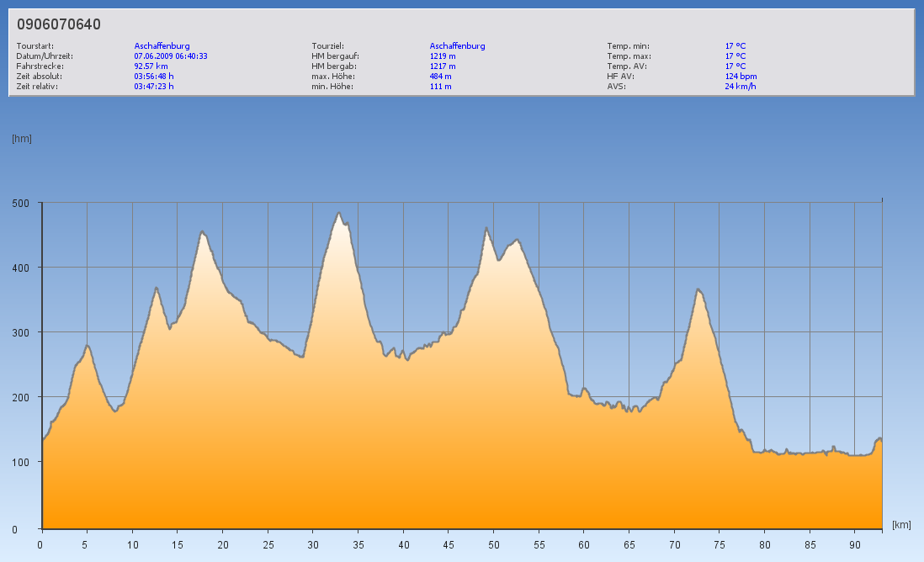Click the AVS value 24 km/h
The width and height of the screenshot is (924, 562).
click(x=741, y=87)
